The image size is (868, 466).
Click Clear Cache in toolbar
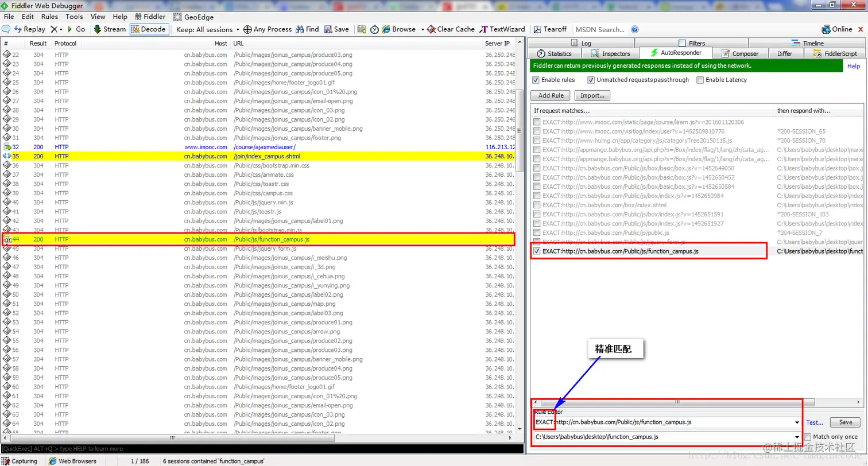tap(451, 29)
